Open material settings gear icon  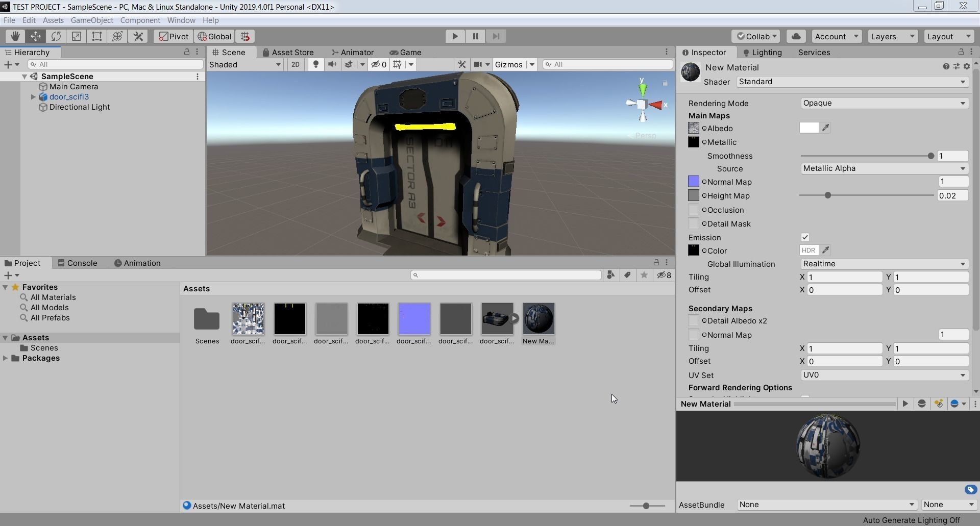click(x=966, y=67)
